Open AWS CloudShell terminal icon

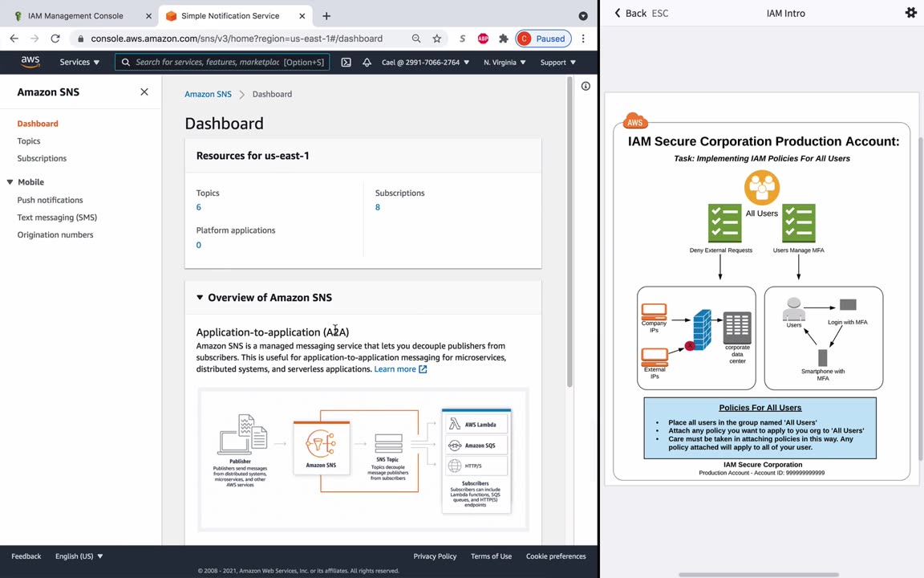point(346,62)
